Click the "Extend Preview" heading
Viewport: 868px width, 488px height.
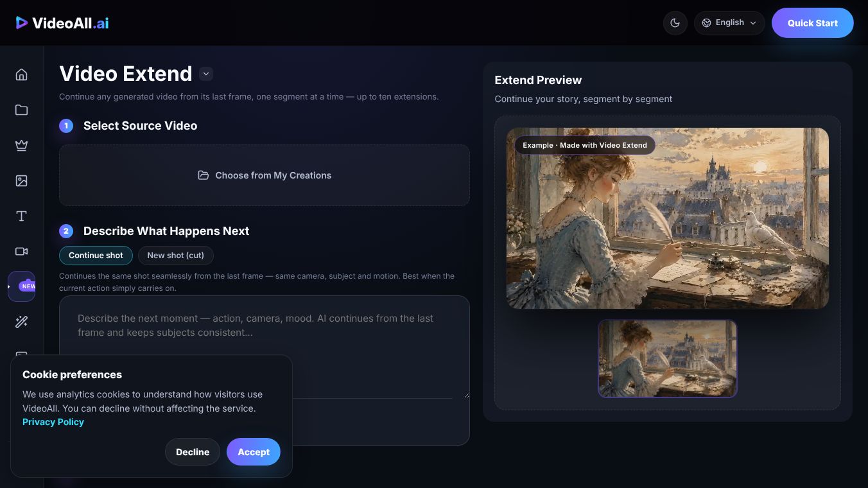538,80
